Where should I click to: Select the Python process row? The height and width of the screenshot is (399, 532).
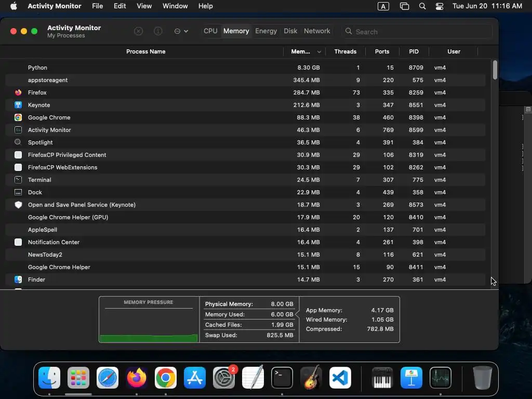pos(245,68)
